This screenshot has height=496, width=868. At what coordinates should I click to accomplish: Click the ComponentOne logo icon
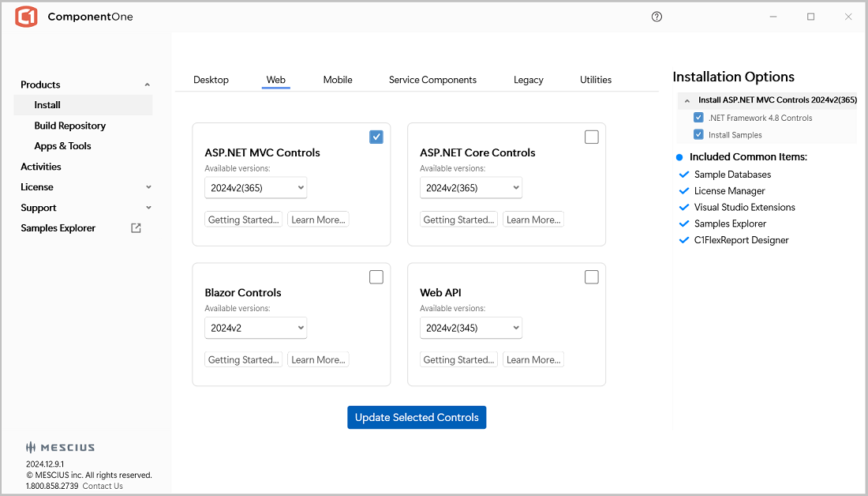point(26,17)
